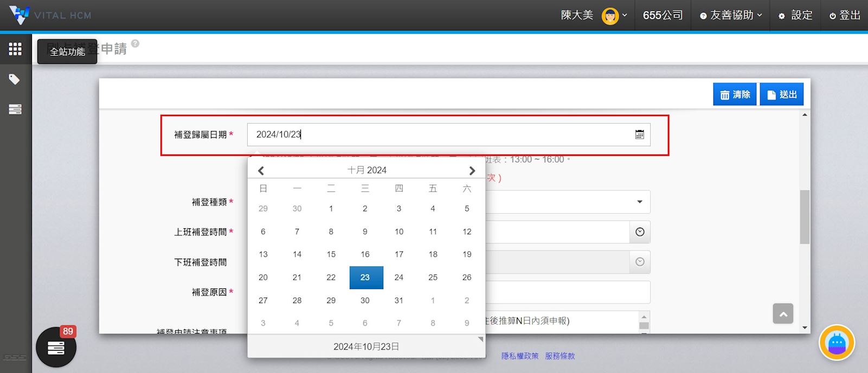This screenshot has width=868, height=373.
Task: Expand the 補登種類 dropdown
Action: pos(639,202)
